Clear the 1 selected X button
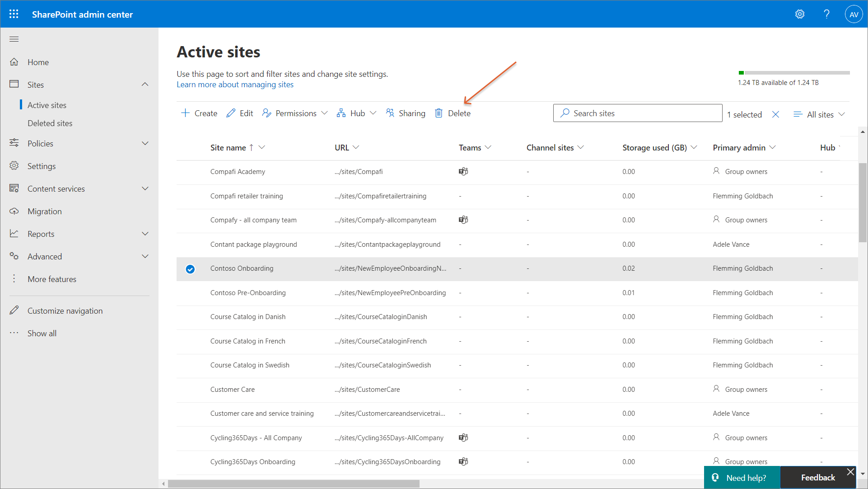 (775, 115)
